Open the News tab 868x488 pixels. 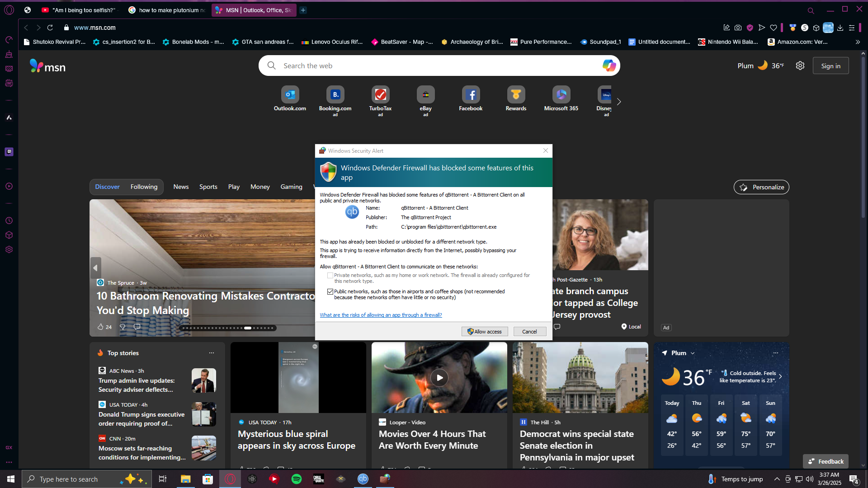point(181,187)
